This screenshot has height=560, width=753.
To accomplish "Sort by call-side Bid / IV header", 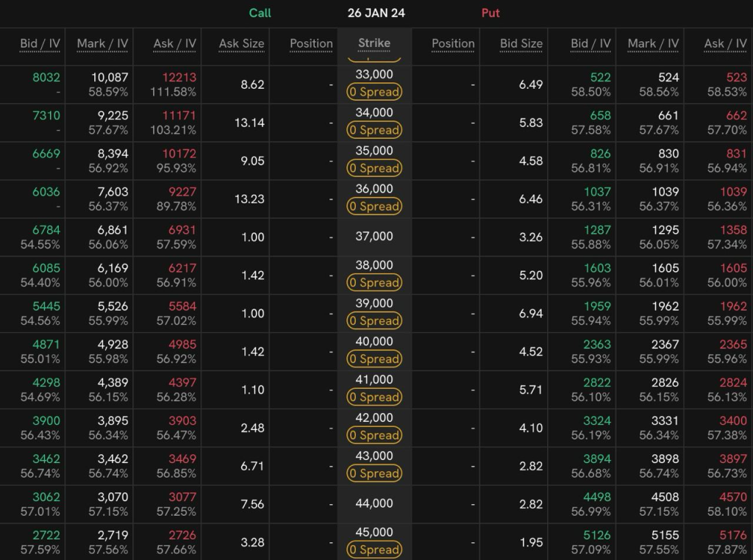I will [x=40, y=43].
